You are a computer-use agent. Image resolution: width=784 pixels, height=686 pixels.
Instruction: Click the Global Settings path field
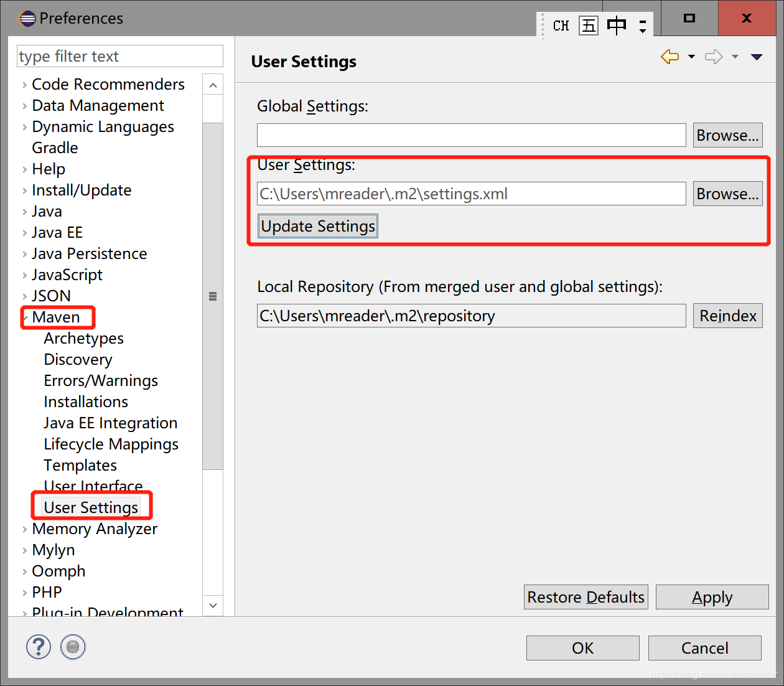click(x=472, y=135)
